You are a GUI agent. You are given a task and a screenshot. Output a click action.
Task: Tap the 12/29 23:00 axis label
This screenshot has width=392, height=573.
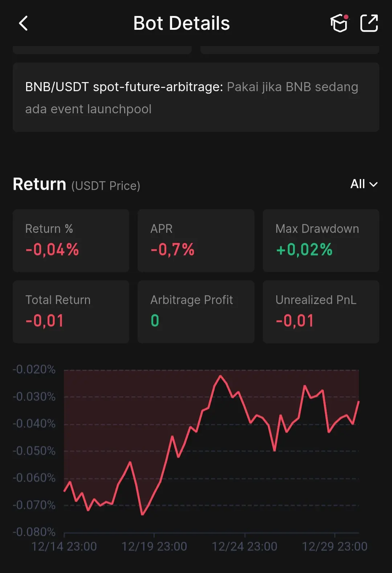[335, 546]
